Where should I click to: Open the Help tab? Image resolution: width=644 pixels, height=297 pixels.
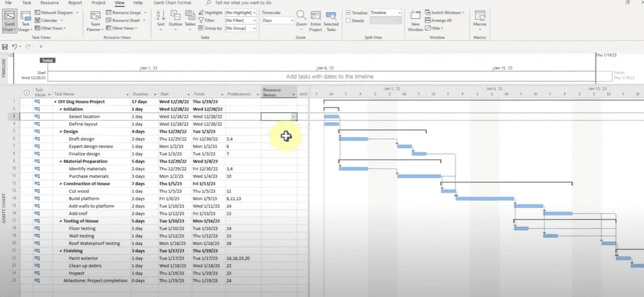tap(138, 2)
